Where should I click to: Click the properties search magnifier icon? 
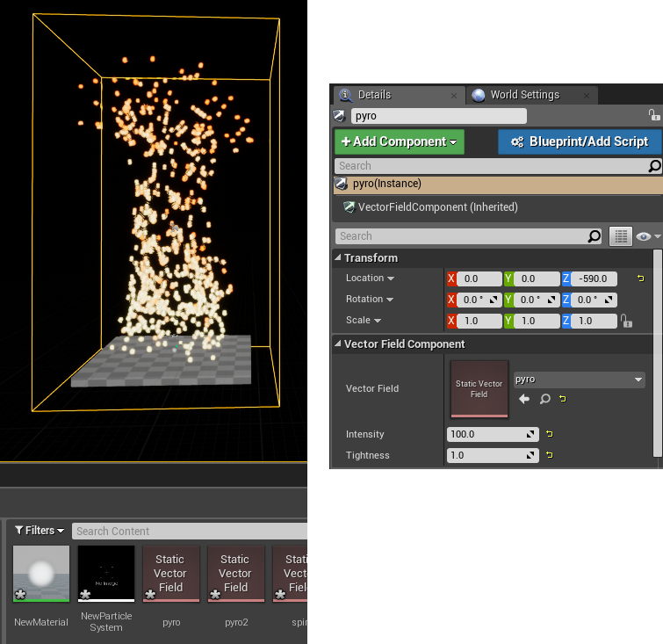point(595,236)
